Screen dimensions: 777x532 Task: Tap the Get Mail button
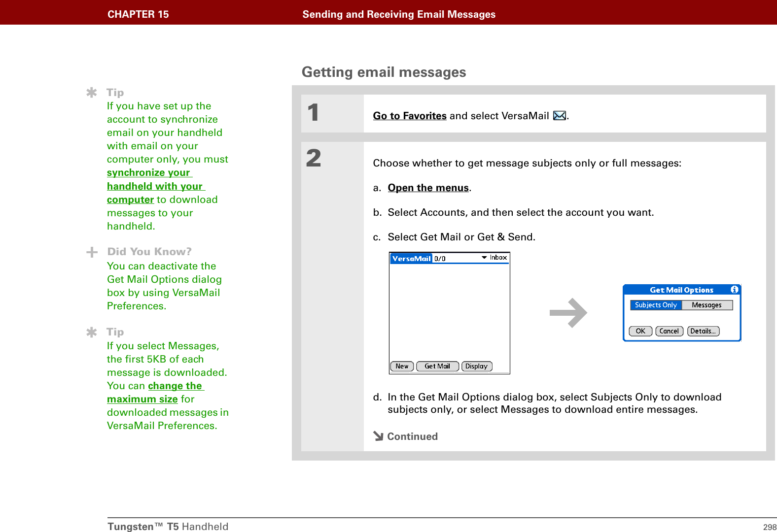(x=437, y=366)
